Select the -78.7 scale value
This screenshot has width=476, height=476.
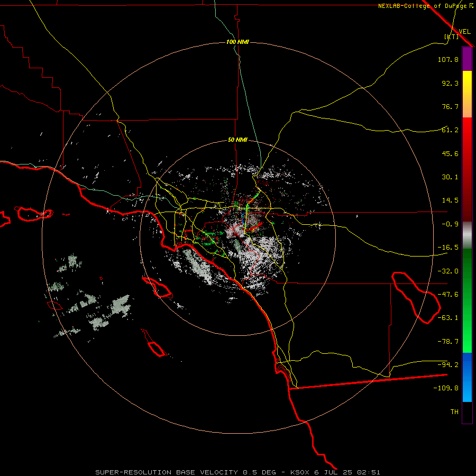click(448, 342)
